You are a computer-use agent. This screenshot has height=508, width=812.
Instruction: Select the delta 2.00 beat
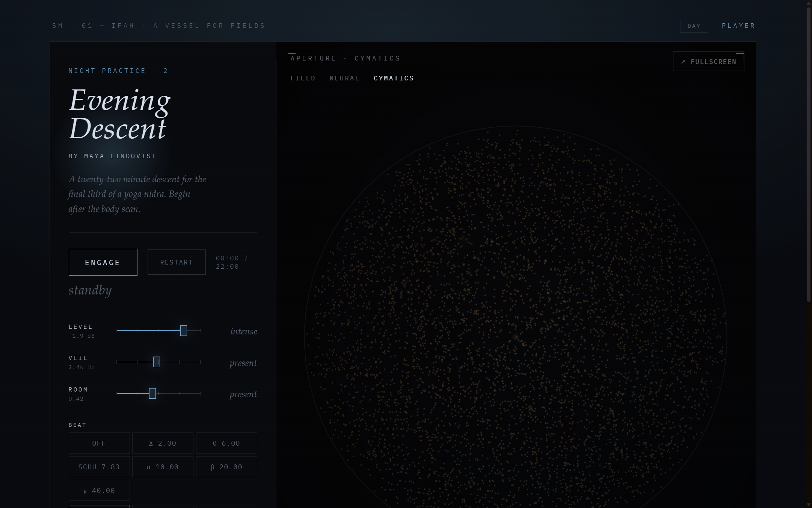(163, 443)
